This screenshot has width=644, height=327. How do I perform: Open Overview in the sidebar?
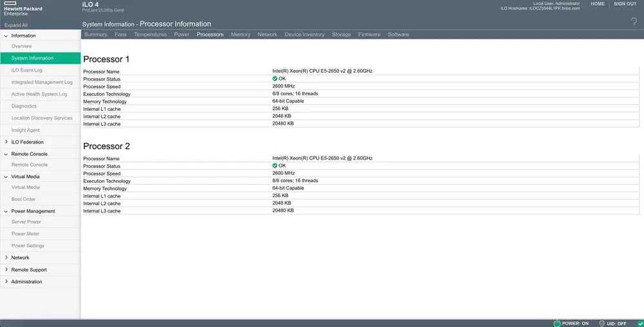click(x=21, y=46)
